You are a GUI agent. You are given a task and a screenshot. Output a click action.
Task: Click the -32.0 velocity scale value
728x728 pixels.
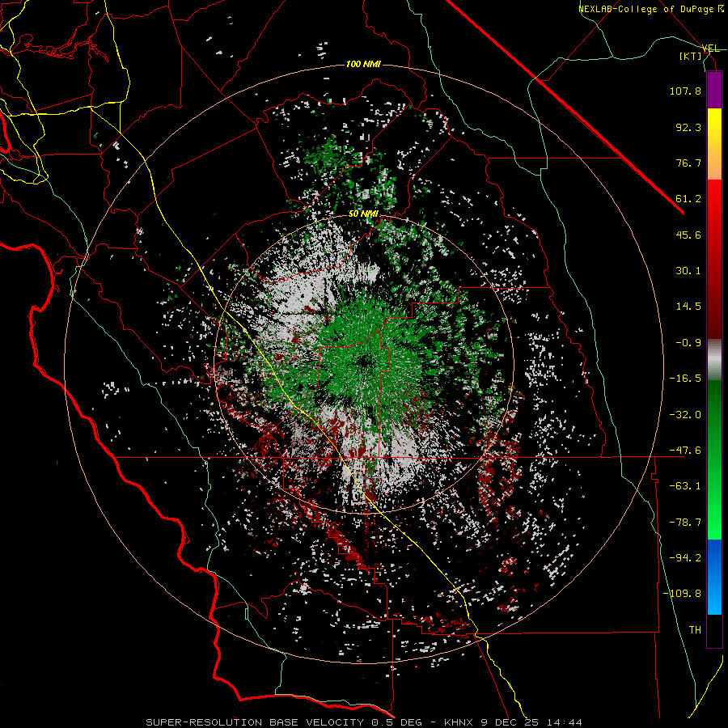click(685, 415)
